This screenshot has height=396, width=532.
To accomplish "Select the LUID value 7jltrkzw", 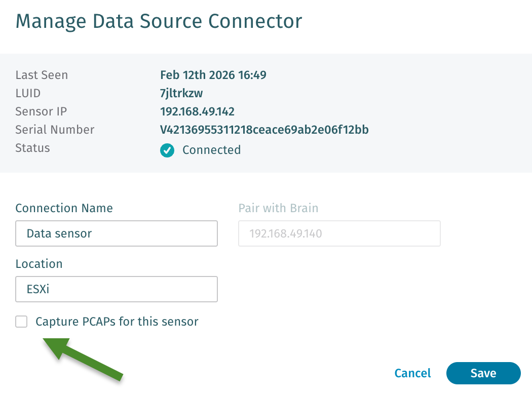I will [181, 93].
